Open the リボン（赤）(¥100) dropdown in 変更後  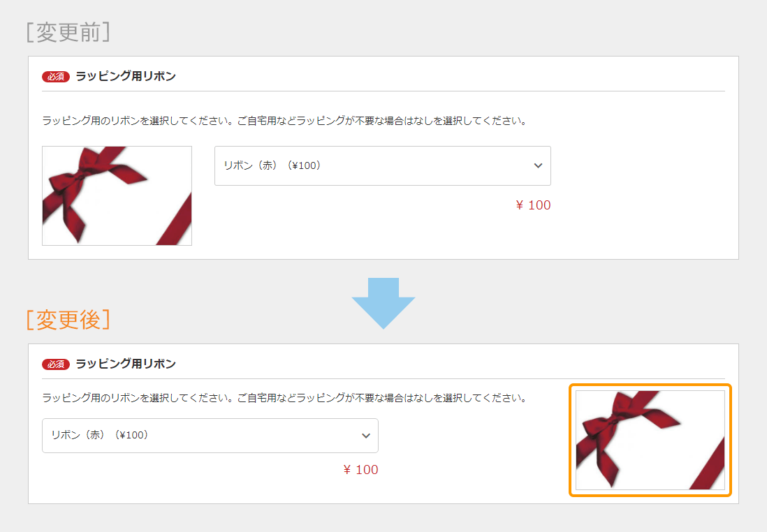(x=210, y=436)
